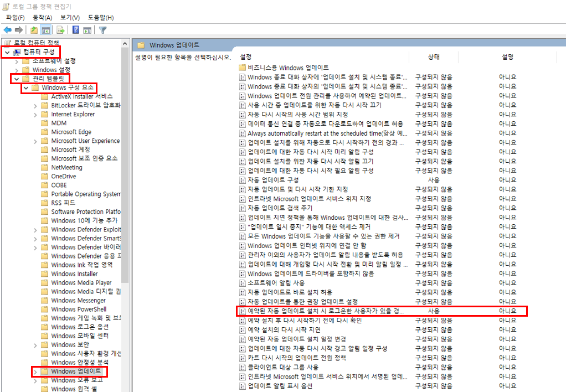Toggle the Show/Hide action pane icon
The height and width of the screenshot is (392, 566).
click(87, 30)
